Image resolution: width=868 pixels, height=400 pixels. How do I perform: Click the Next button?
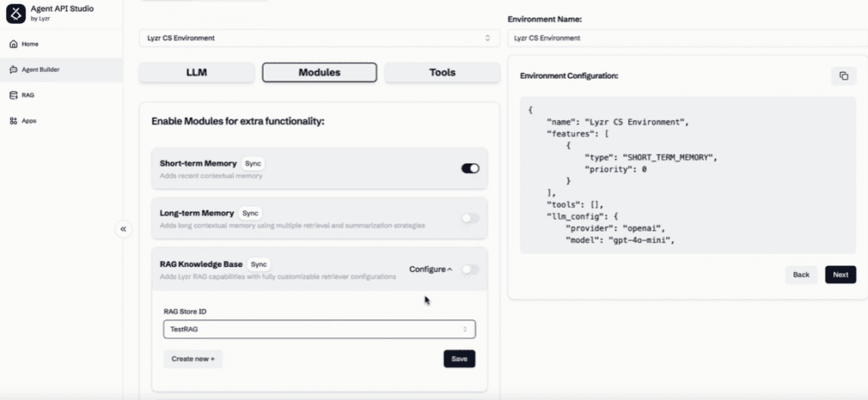tap(840, 275)
